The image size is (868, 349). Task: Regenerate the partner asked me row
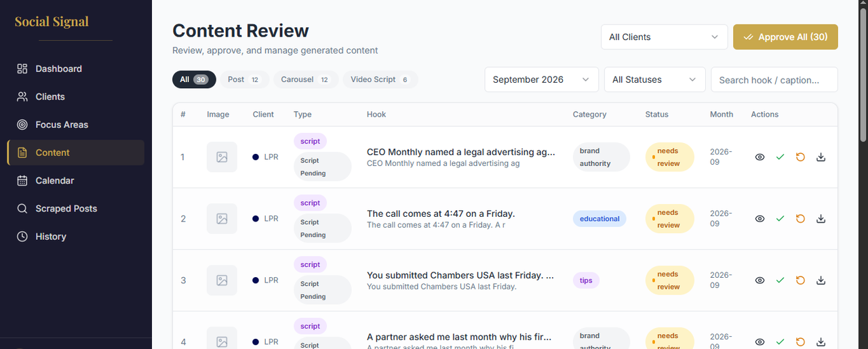point(800,342)
